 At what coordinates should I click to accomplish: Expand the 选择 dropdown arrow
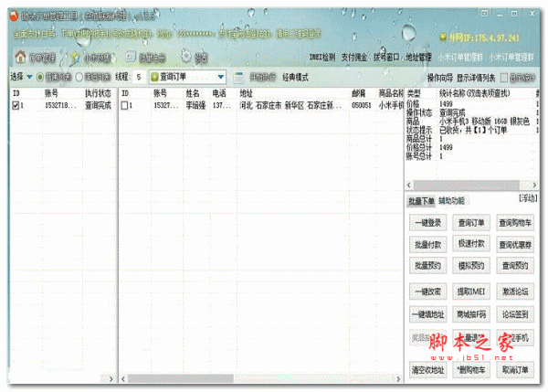coord(29,78)
